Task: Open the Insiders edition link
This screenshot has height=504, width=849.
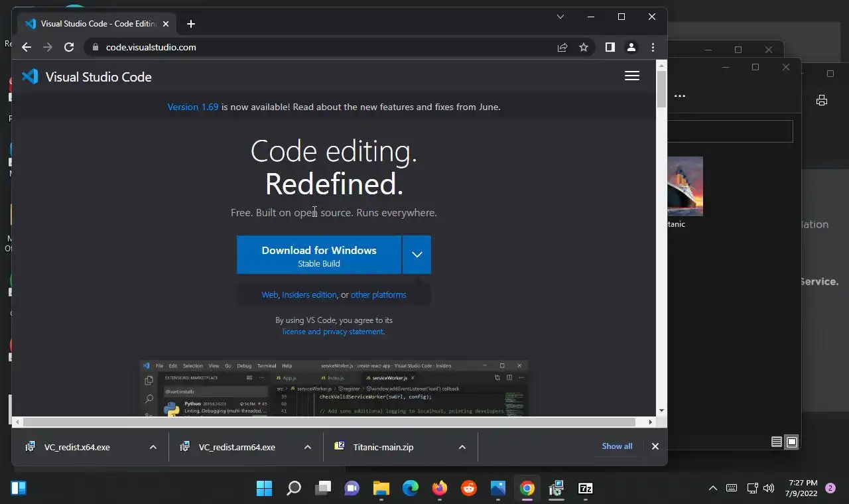Action: (309, 294)
